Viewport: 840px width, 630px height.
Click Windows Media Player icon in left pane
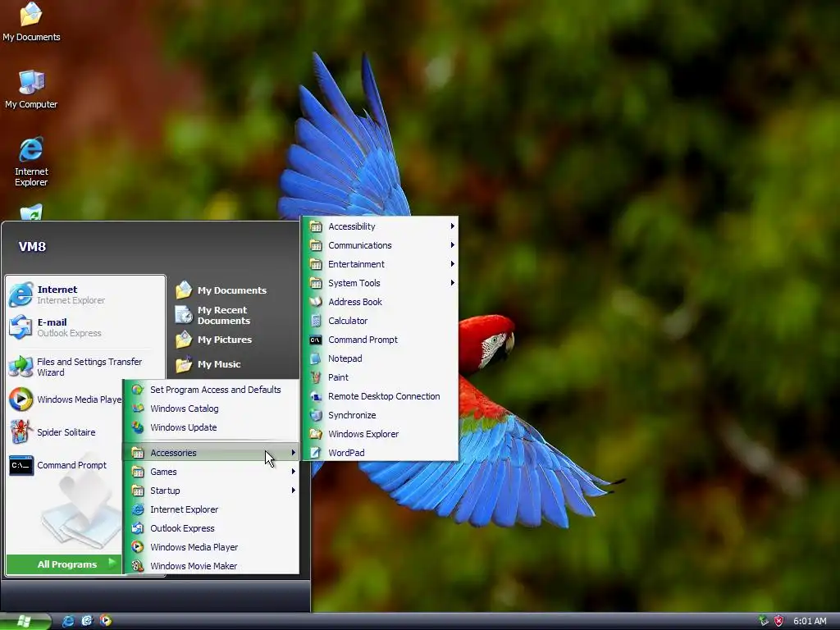[21, 399]
